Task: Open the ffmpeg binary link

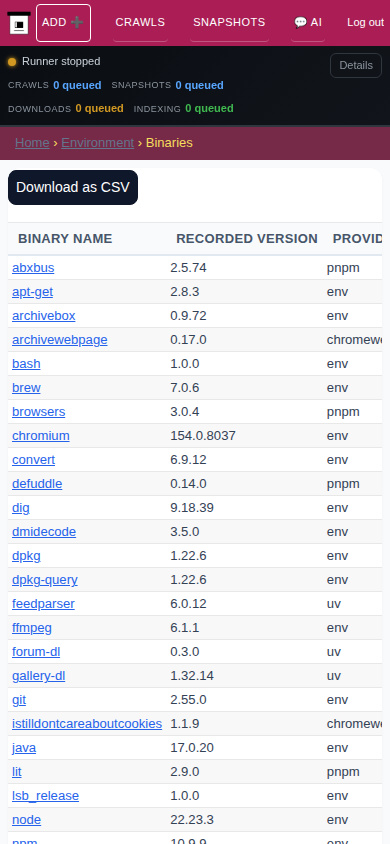Action: click(x=32, y=628)
